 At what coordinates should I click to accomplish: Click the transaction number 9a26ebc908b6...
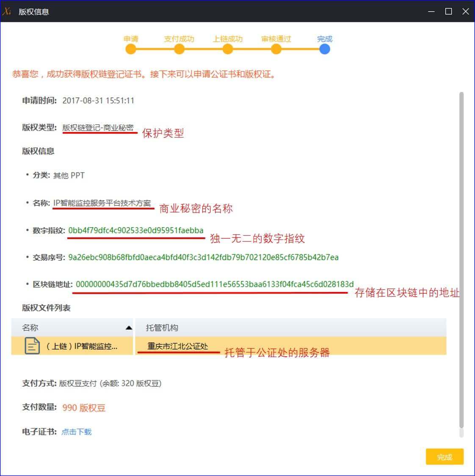(203, 257)
